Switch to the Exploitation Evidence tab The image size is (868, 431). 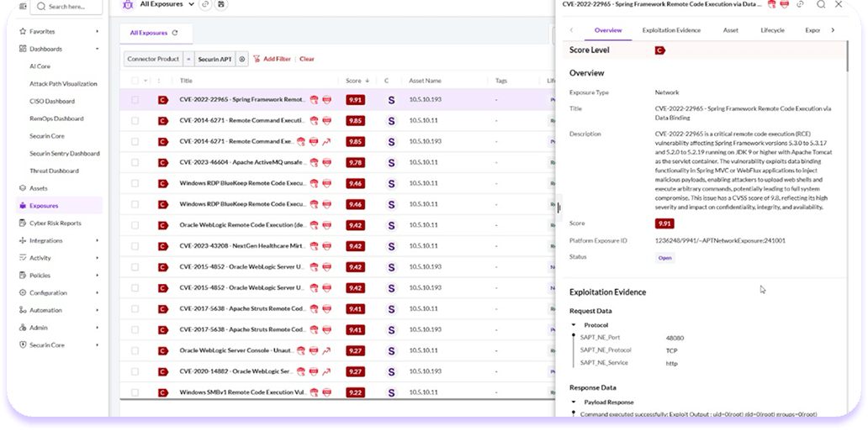(x=671, y=30)
